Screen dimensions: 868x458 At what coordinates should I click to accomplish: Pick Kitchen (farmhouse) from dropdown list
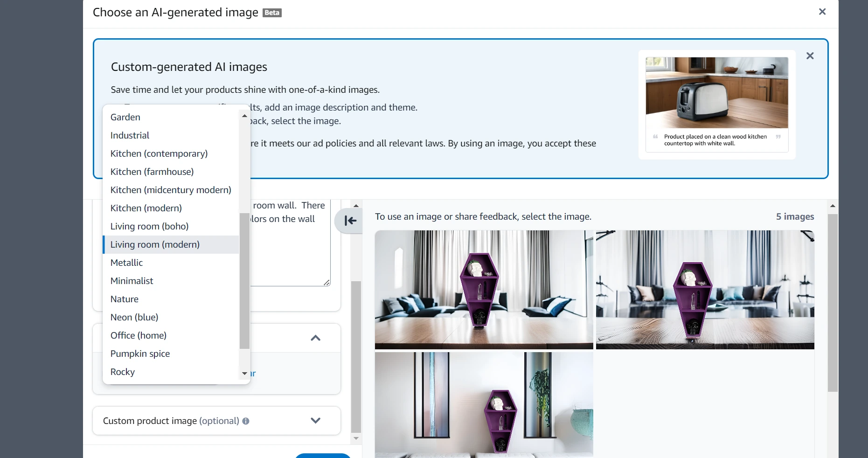(x=152, y=172)
